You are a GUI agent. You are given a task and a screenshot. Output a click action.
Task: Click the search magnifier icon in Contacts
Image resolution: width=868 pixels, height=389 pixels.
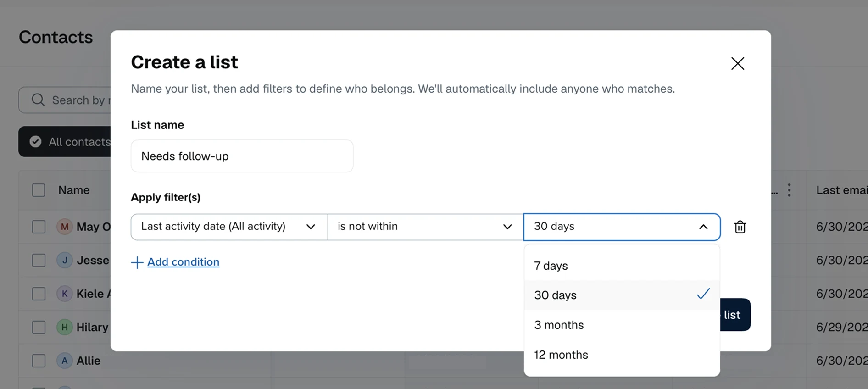[38, 100]
